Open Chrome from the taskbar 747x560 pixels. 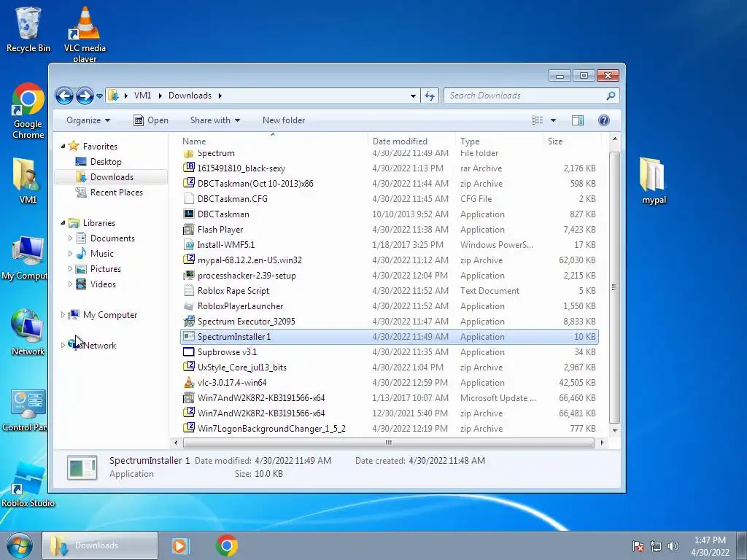point(227,545)
